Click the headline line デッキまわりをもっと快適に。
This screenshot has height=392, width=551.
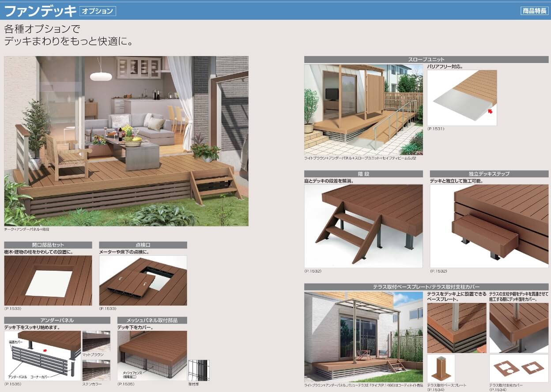click(69, 42)
